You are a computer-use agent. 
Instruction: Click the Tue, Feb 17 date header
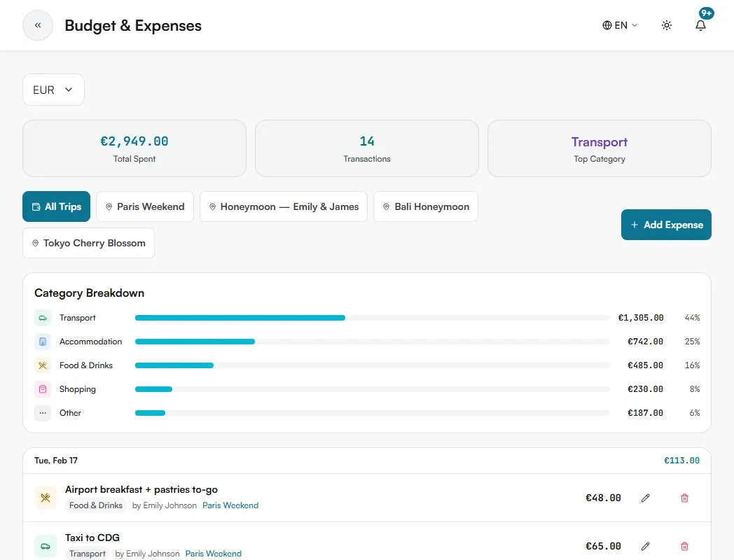(56, 461)
